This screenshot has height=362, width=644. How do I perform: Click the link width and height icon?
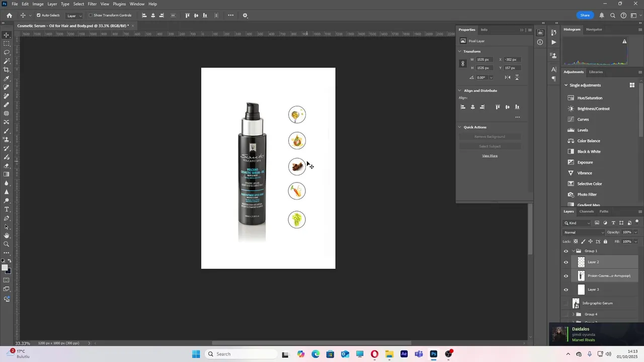coord(463,63)
